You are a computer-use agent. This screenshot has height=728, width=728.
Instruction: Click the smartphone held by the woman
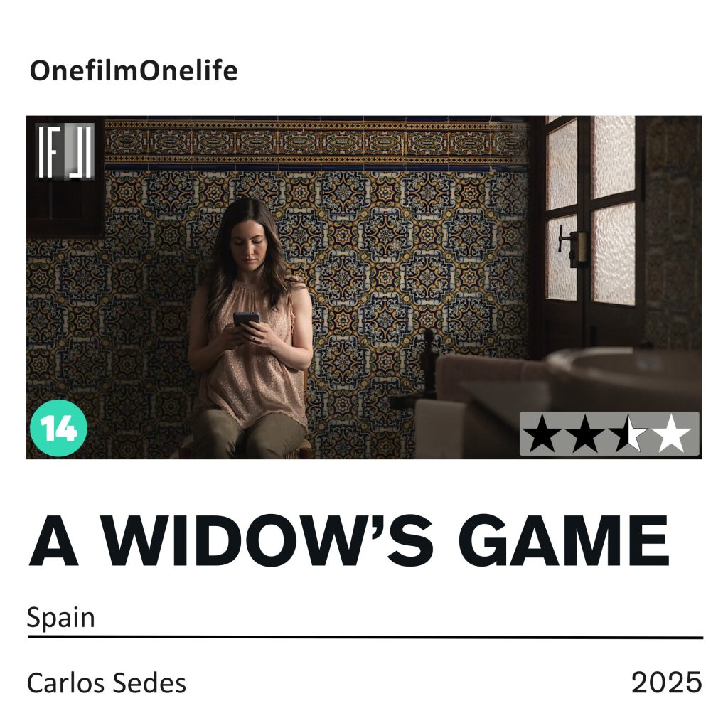tap(246, 319)
